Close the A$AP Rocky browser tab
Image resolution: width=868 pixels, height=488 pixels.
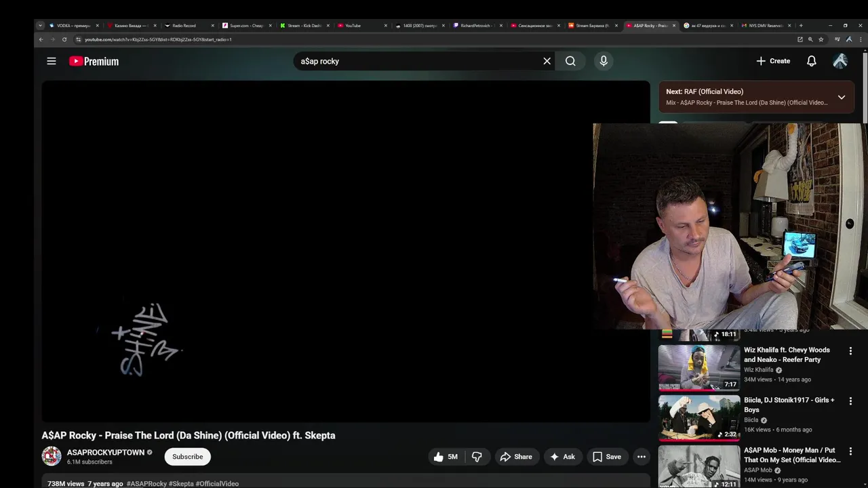pos(673,26)
